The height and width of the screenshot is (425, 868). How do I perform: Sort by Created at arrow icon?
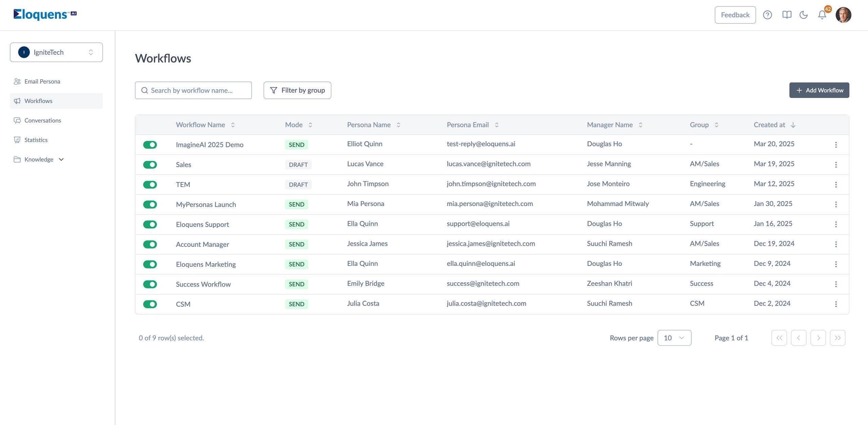pos(793,125)
